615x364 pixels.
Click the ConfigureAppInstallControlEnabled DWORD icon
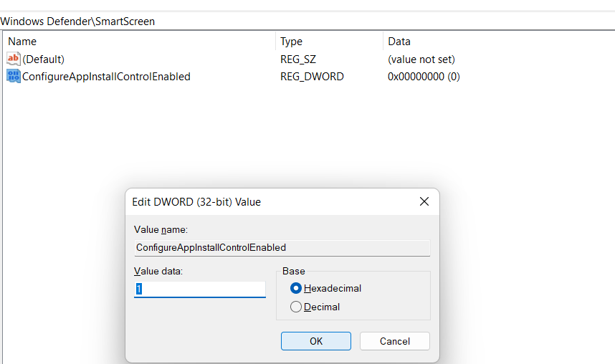click(x=14, y=76)
